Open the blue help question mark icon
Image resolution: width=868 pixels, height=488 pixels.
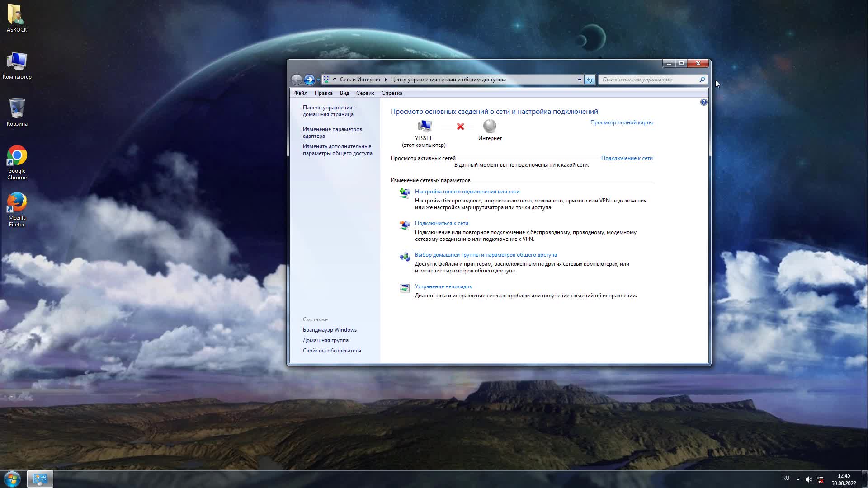[x=703, y=102]
